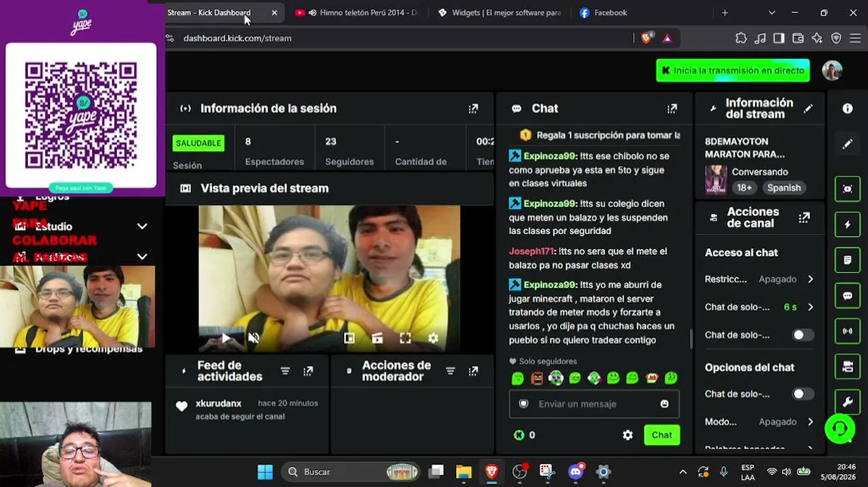Viewport: 868px width, 487px height.
Task: Switch to the Widgets tab
Action: pos(499,12)
